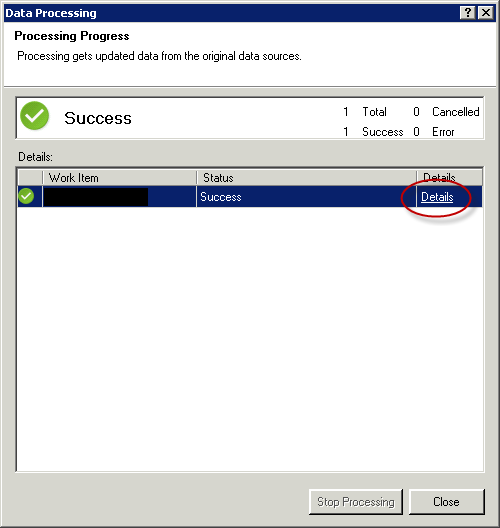Click the blank column header above the status icons
Viewport: 500px width, 528px height.
coord(30,177)
